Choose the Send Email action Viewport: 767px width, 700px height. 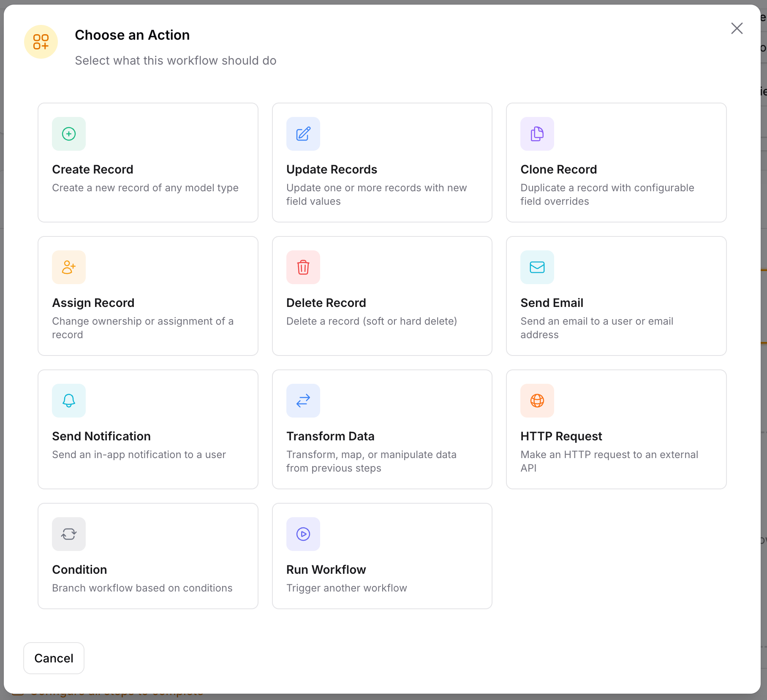click(616, 296)
